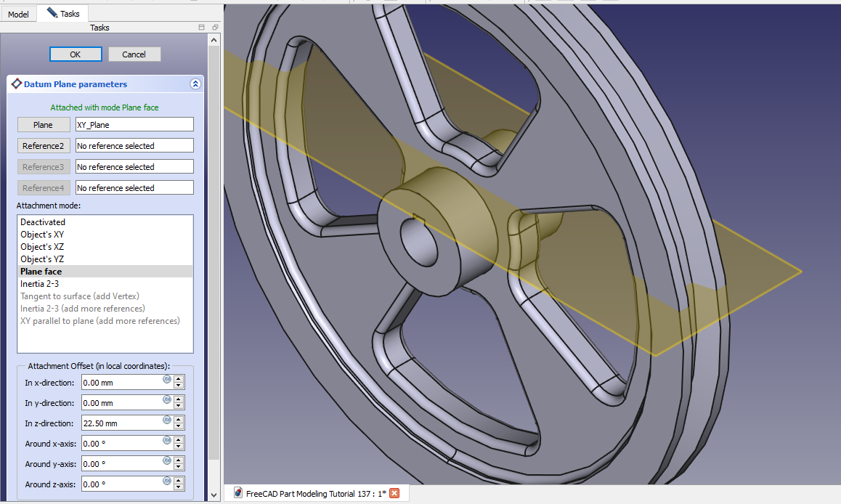
Task: Open expression editor for z-direction offset
Action: pos(166,420)
